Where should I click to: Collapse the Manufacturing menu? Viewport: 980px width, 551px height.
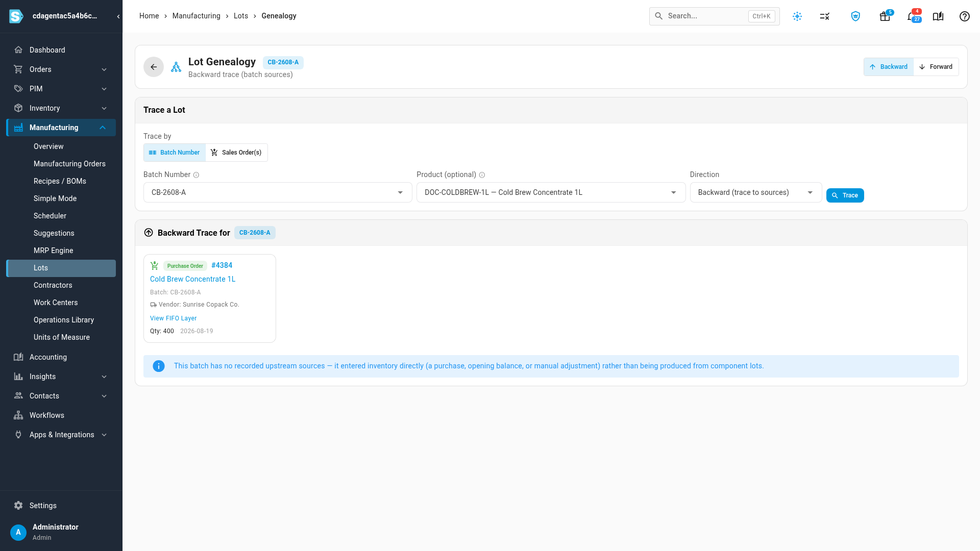[x=61, y=128]
